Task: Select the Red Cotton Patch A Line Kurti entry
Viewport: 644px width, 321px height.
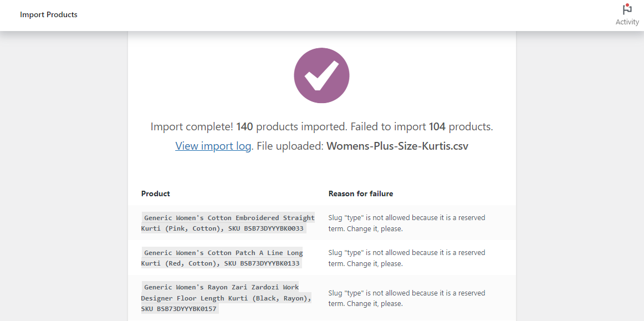Action: [x=222, y=258]
